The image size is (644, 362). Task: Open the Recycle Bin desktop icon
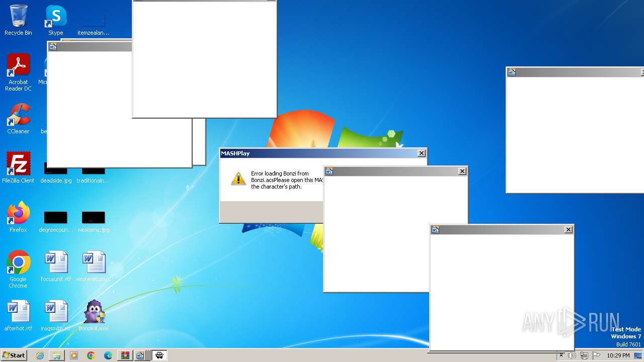coord(18,20)
